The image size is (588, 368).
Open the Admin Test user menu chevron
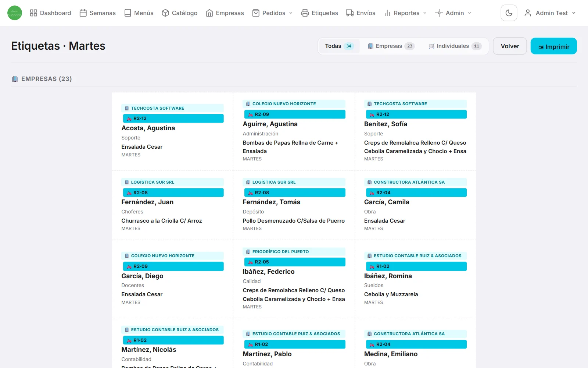(574, 13)
